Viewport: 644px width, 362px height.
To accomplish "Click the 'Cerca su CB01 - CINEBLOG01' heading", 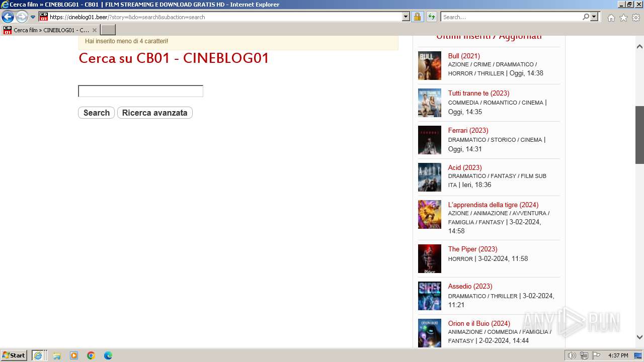I will pos(174,58).
